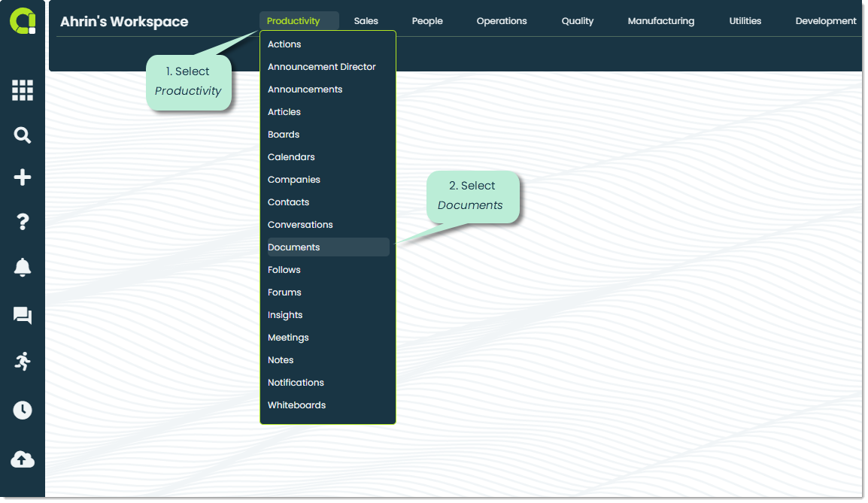Screen dimensions: 868x503
Task: Select the running person activity icon
Action: point(23,362)
